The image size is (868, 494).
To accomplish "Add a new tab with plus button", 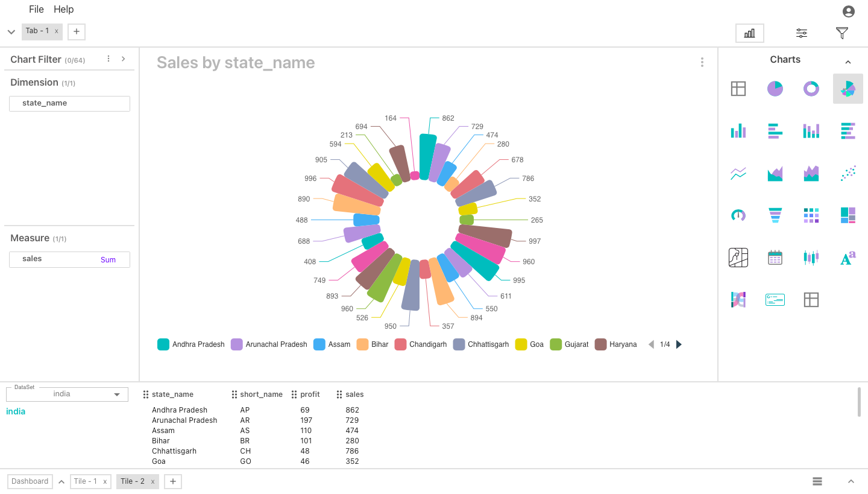I will (x=77, y=31).
